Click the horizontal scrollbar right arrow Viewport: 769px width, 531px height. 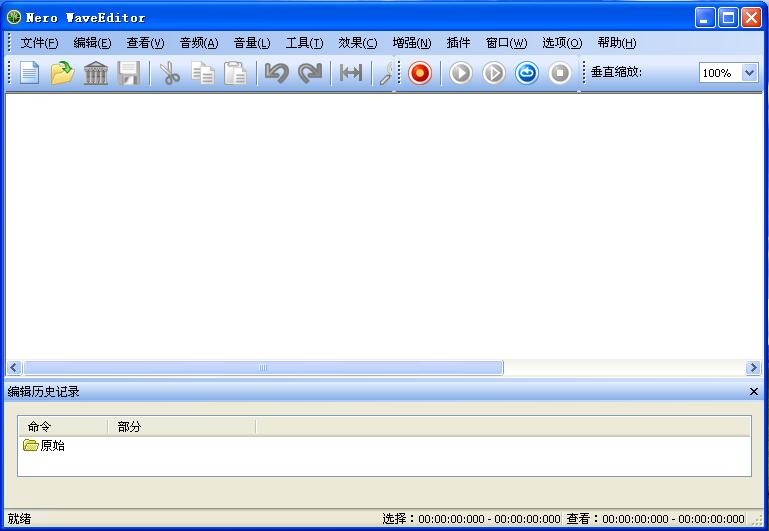coord(753,367)
